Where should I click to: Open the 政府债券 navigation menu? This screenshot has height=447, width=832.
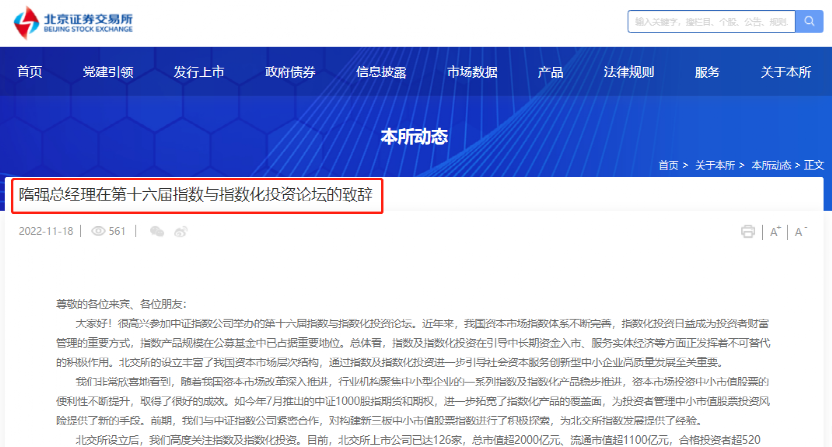coord(290,72)
